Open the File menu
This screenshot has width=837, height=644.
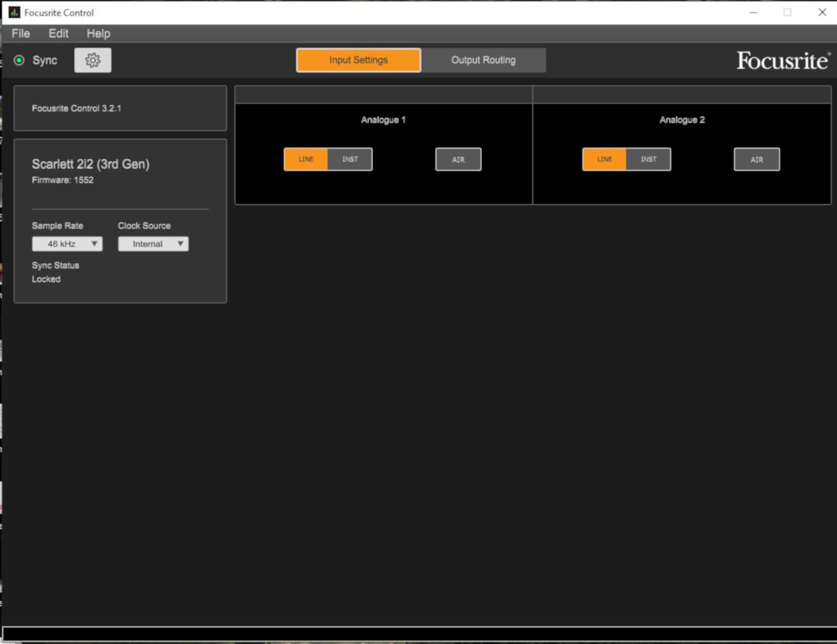pyautogui.click(x=21, y=33)
